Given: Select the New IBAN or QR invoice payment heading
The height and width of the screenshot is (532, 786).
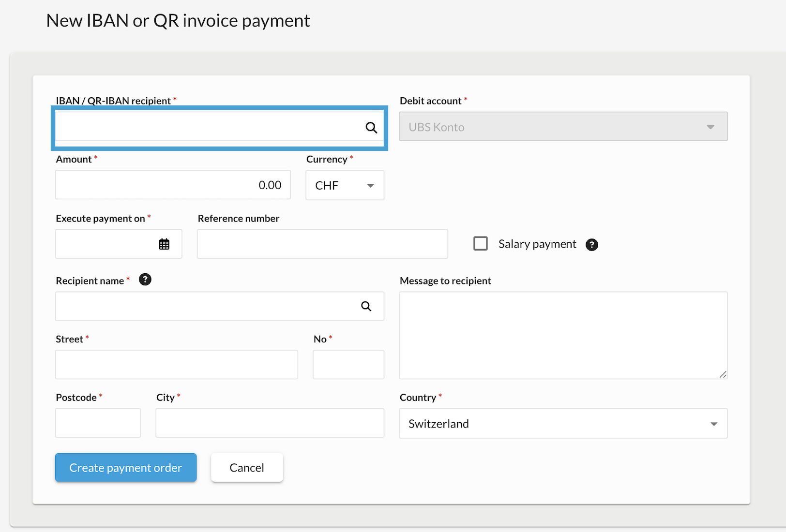Looking at the screenshot, I should tap(178, 20).
